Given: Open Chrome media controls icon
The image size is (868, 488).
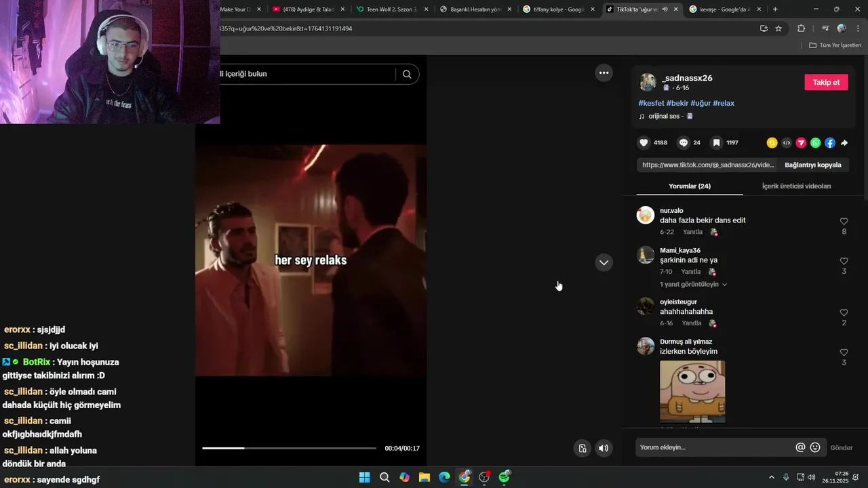Looking at the screenshot, I should coord(825,28).
